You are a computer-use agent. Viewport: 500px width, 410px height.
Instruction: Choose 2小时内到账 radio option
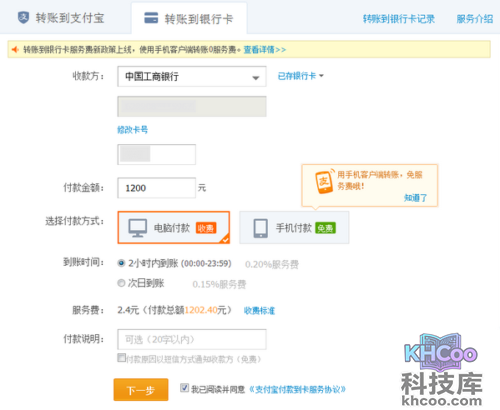121,263
